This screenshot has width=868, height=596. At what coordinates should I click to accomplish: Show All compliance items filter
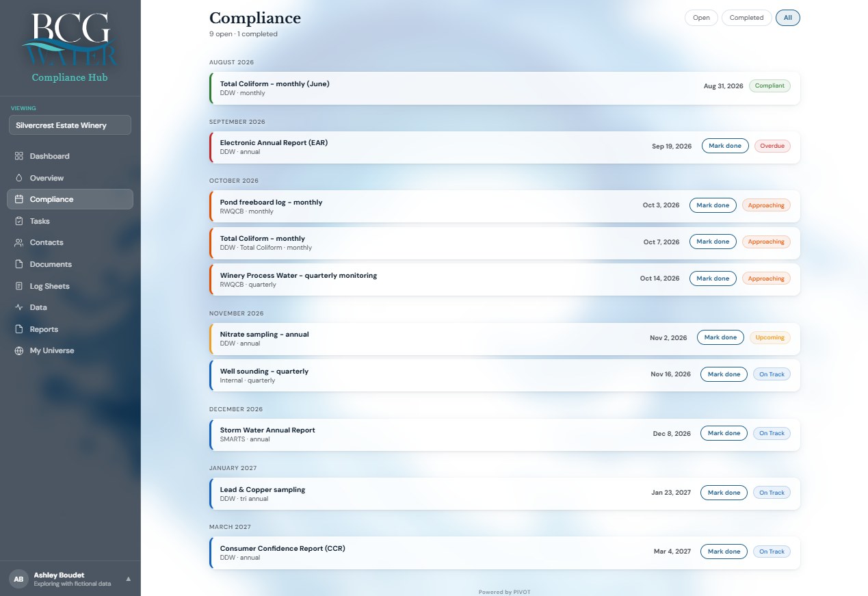(x=788, y=18)
